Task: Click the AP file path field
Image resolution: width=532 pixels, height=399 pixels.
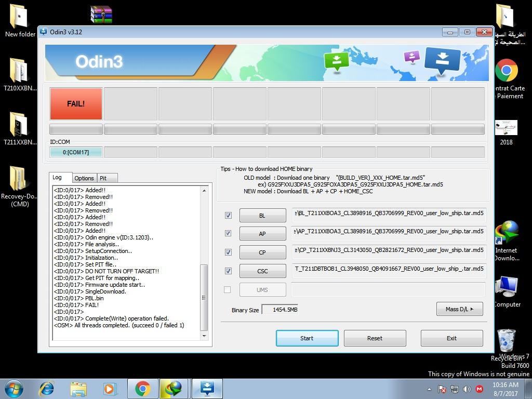Action: 389,233
